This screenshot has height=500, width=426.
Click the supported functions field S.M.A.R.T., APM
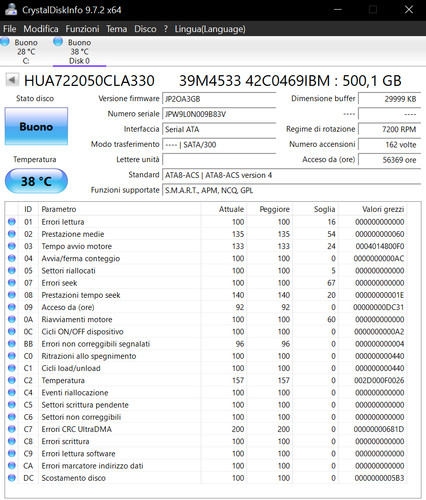pyautogui.click(x=291, y=190)
